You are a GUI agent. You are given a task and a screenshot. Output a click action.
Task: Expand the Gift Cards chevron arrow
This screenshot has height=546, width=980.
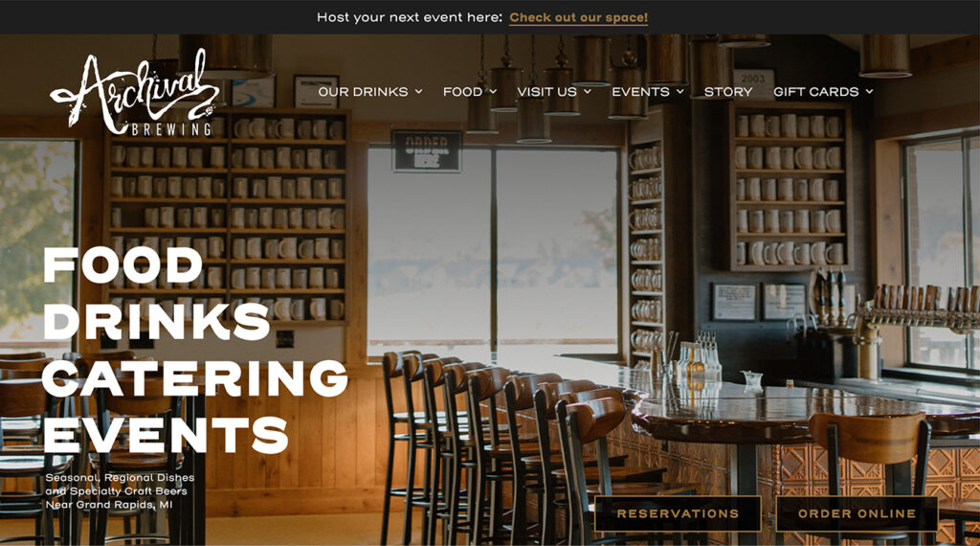(869, 92)
